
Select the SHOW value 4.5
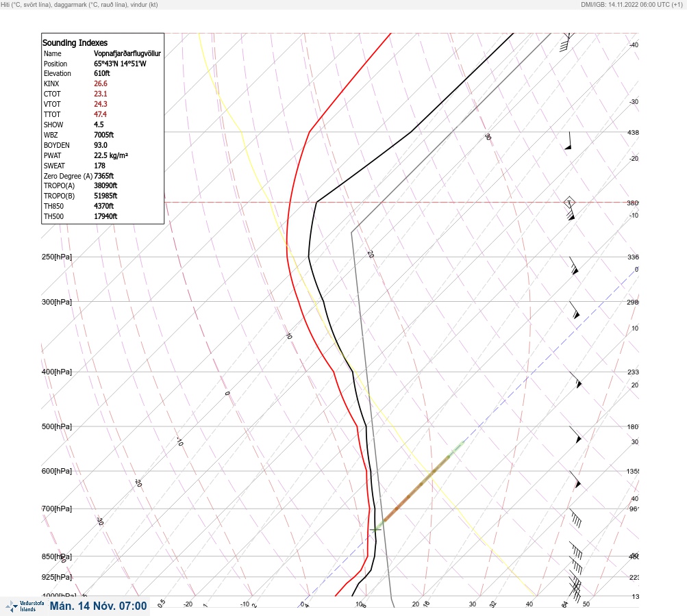pos(99,125)
